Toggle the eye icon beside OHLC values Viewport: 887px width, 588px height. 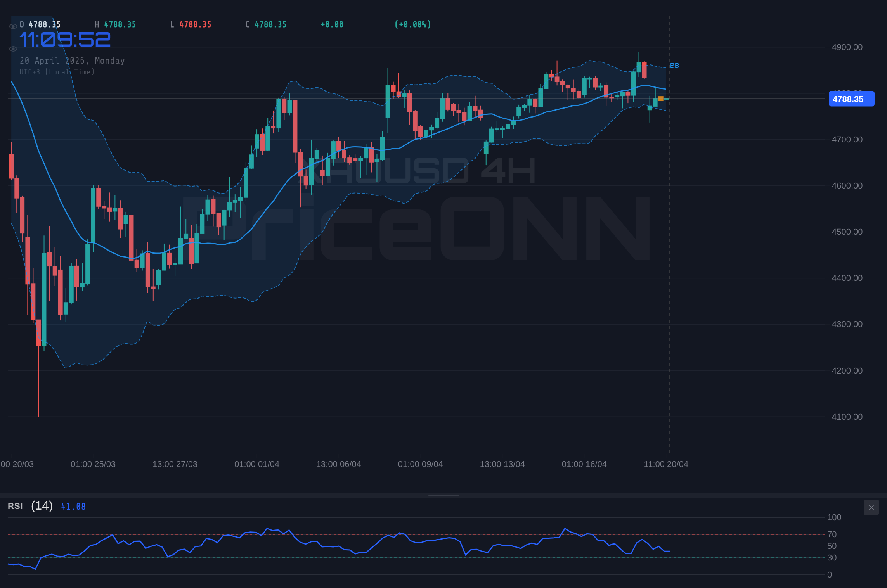pyautogui.click(x=13, y=26)
